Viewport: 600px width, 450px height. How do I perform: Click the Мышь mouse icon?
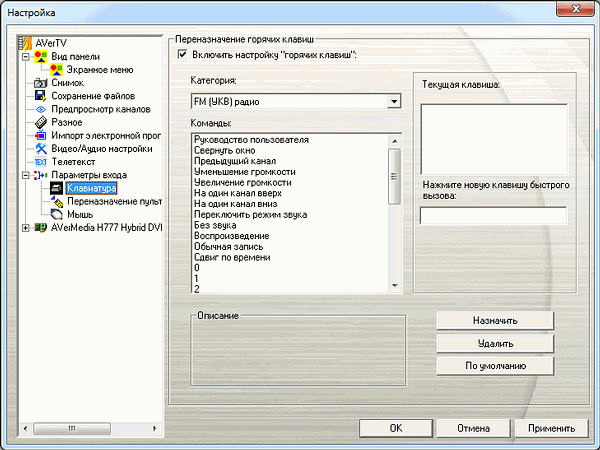pos(56,214)
